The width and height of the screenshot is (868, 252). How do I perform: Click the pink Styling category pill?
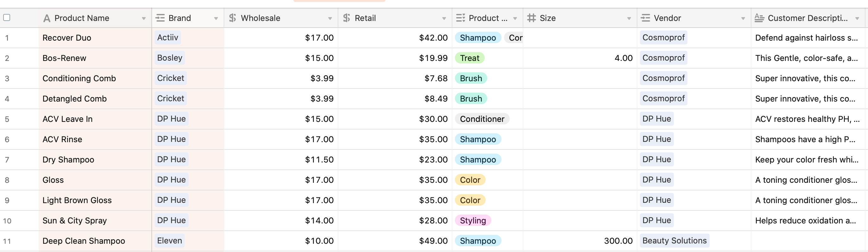click(x=473, y=221)
